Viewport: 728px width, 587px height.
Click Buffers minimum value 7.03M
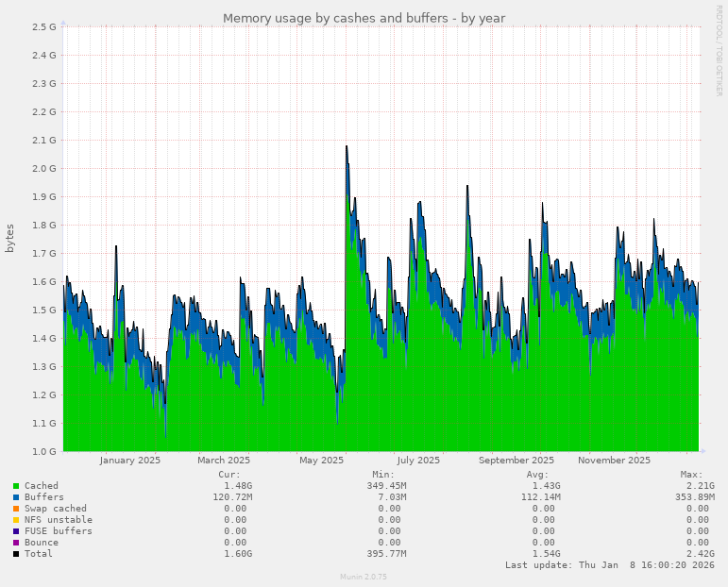(392, 497)
